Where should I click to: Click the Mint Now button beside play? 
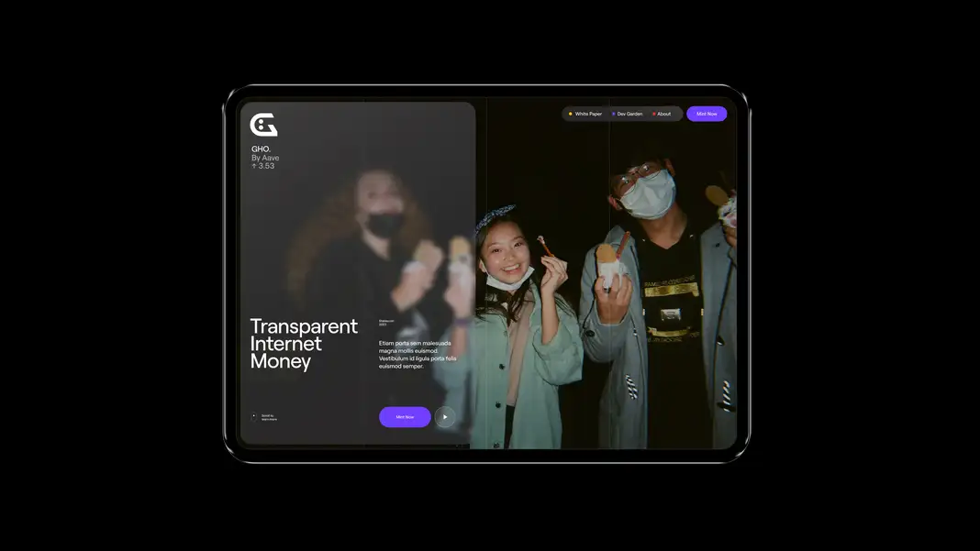[405, 416]
